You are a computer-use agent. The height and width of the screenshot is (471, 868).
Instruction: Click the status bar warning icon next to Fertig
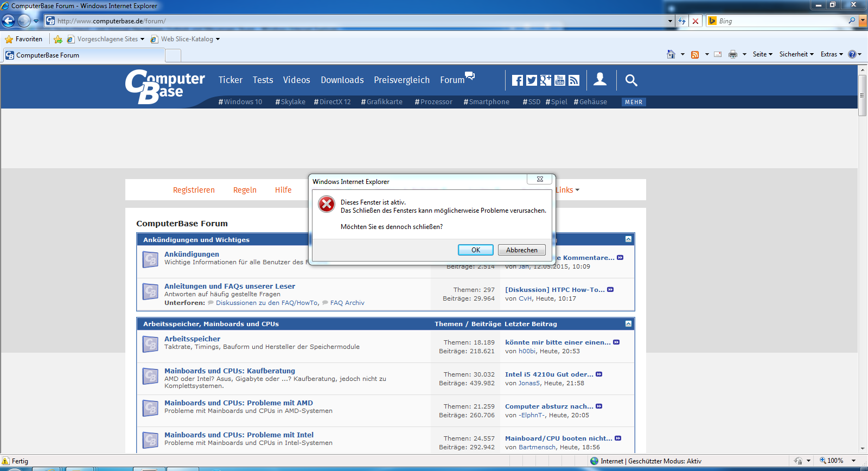6,461
